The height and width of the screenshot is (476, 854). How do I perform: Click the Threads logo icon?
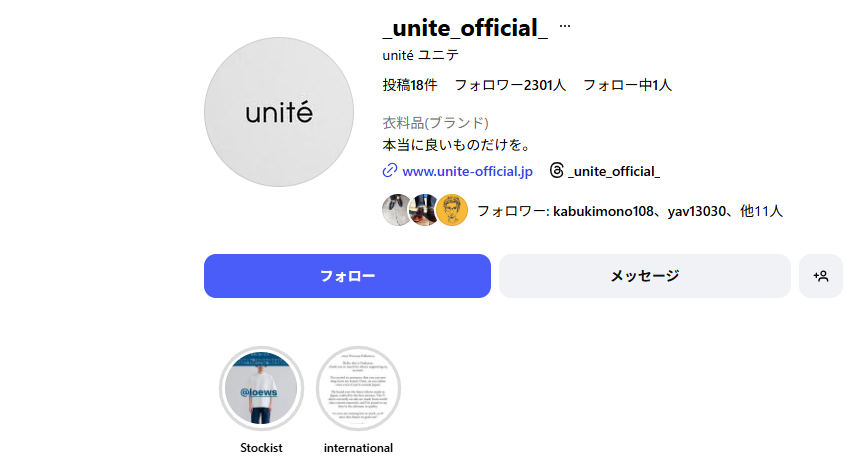click(x=557, y=171)
